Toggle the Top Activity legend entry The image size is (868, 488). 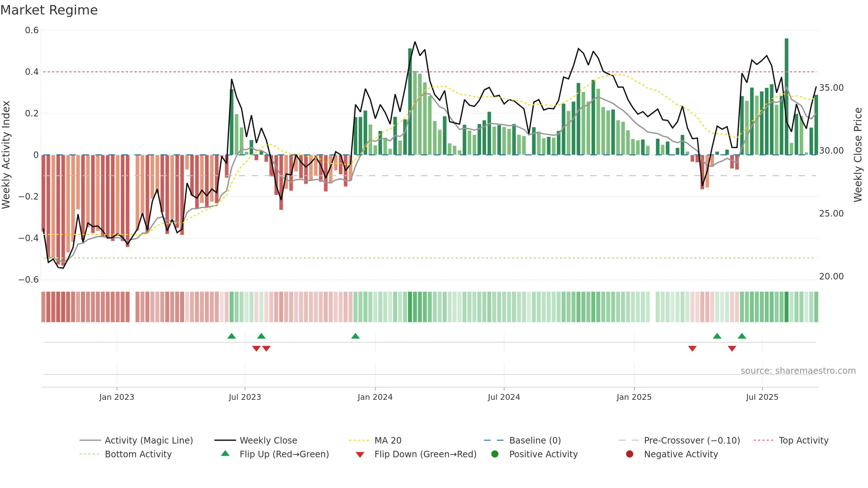pos(791,440)
